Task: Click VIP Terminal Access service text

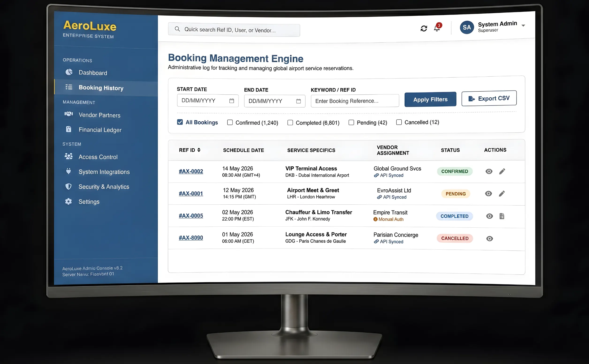Action: pyautogui.click(x=311, y=169)
